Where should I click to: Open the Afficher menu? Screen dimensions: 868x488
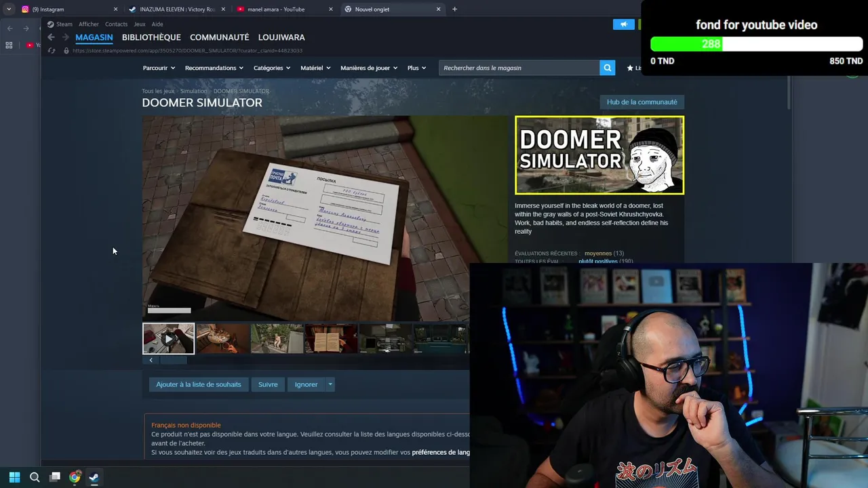tap(89, 24)
